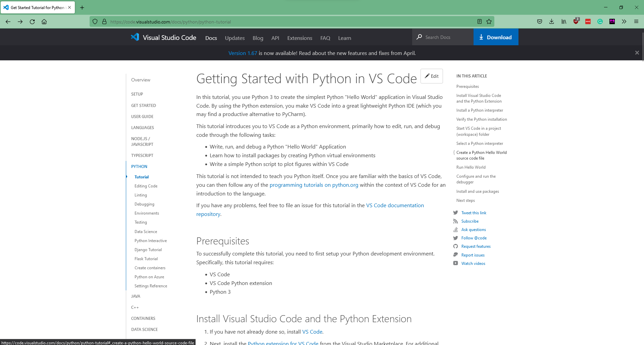644x345 pixels.
Task: Open the Updates navigation item
Action: click(x=235, y=38)
